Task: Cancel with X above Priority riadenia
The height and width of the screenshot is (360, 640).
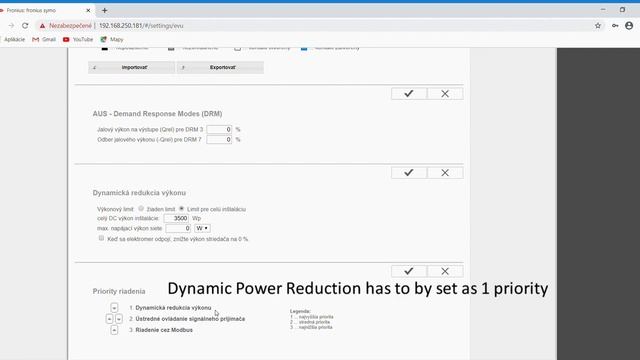Action: (445, 271)
